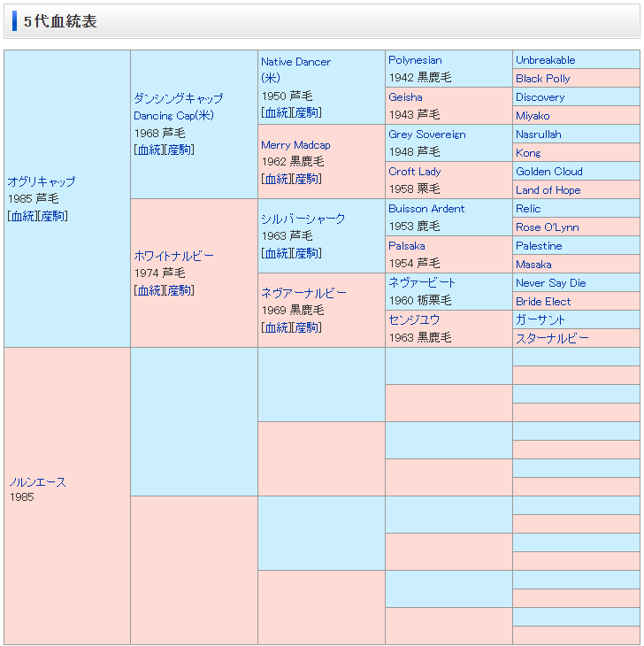This screenshot has width=644, height=646.
Task: Open the オグリキャップ horse link
Action: [x=41, y=181]
